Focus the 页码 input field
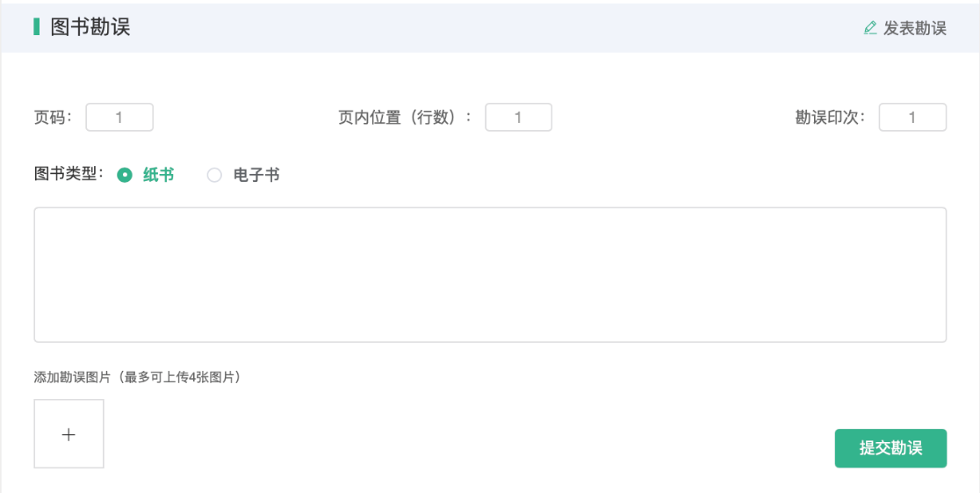 (x=119, y=117)
